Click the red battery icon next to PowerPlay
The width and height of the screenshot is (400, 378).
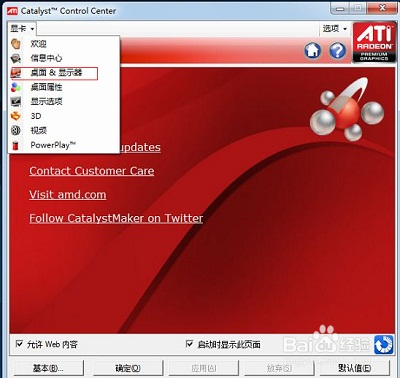pyautogui.click(x=16, y=145)
